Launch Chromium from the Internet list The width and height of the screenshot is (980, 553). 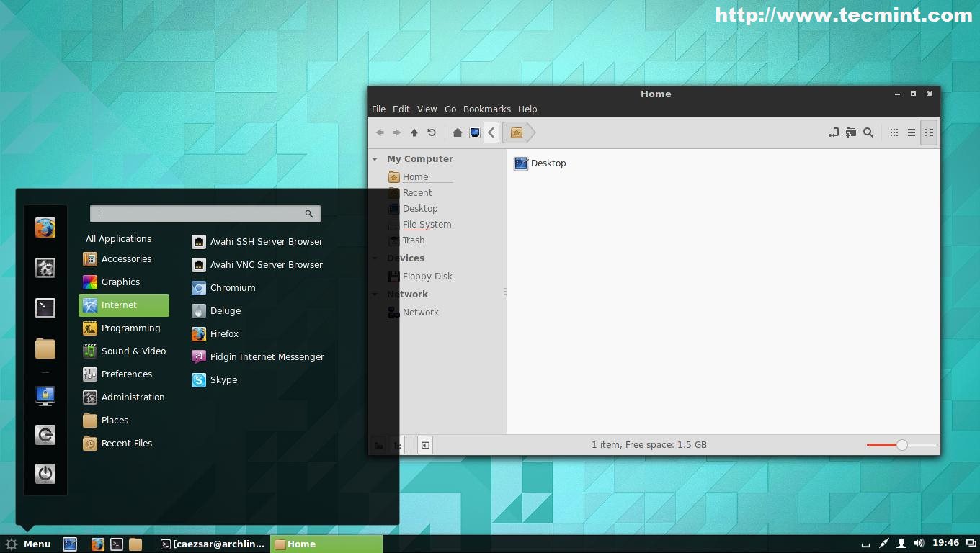coord(232,287)
